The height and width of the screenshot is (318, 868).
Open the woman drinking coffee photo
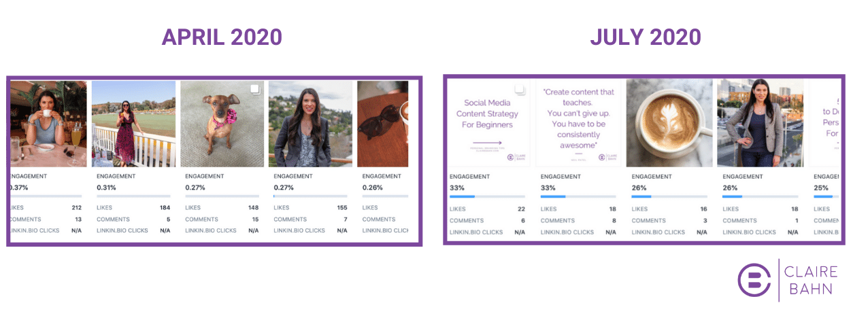tap(48, 124)
